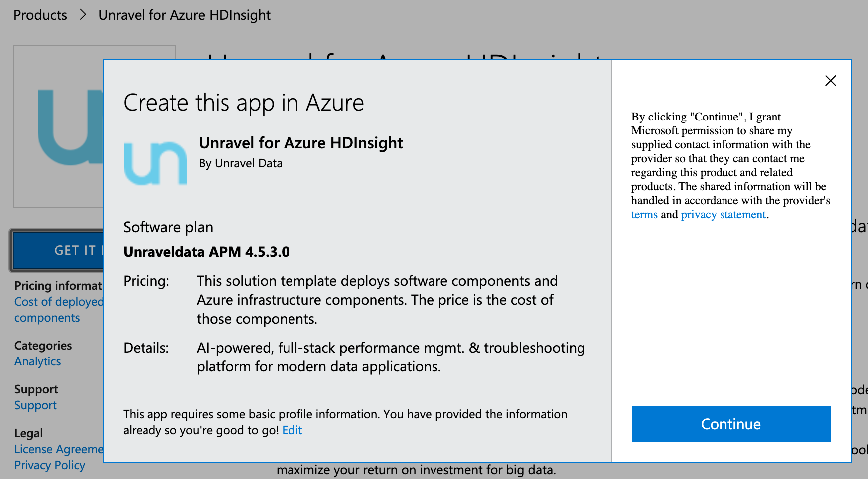Open the privacy statement link
This screenshot has height=479, width=868.
click(723, 215)
